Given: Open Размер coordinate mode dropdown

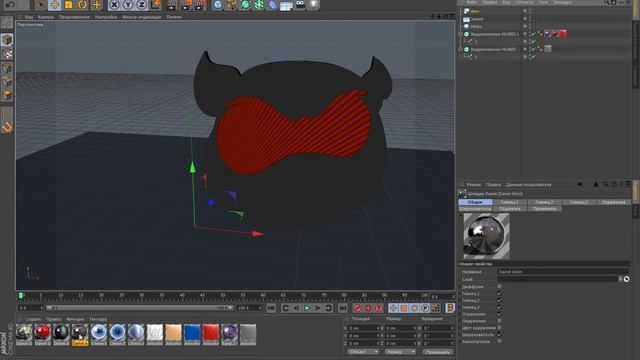Looking at the screenshot, I should pyautogui.click(x=400, y=352).
